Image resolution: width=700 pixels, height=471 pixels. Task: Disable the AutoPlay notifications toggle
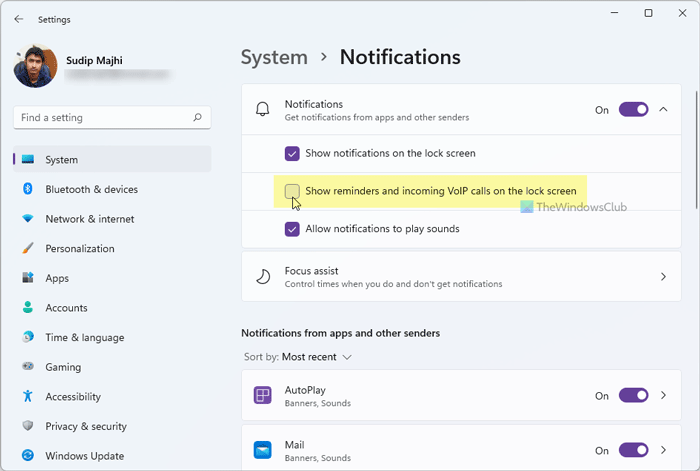(633, 396)
